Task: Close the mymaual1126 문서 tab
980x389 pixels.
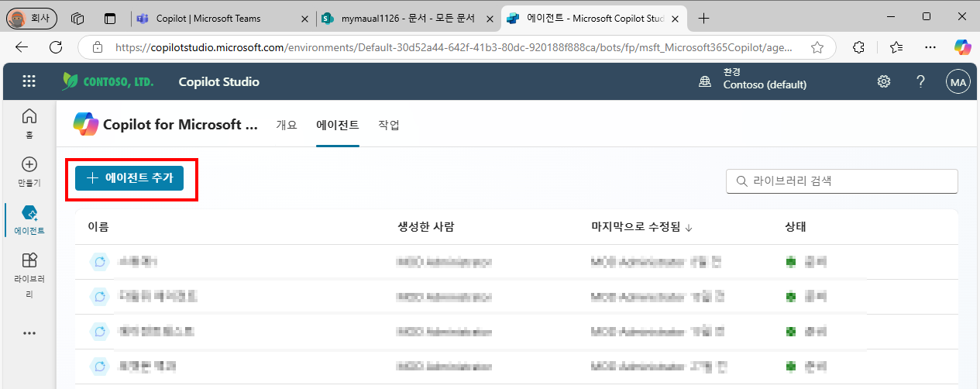Action: [x=490, y=18]
